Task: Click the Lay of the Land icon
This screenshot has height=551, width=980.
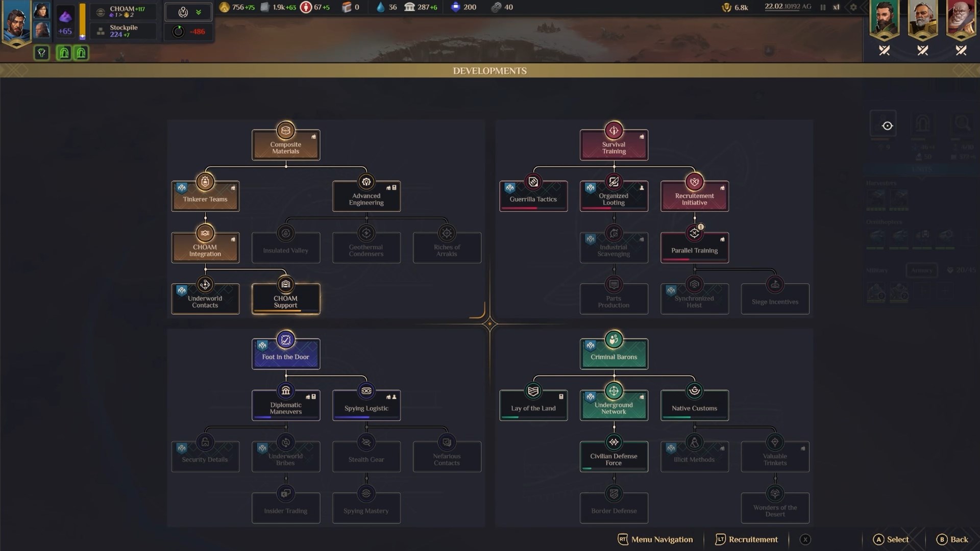Action: pyautogui.click(x=533, y=391)
